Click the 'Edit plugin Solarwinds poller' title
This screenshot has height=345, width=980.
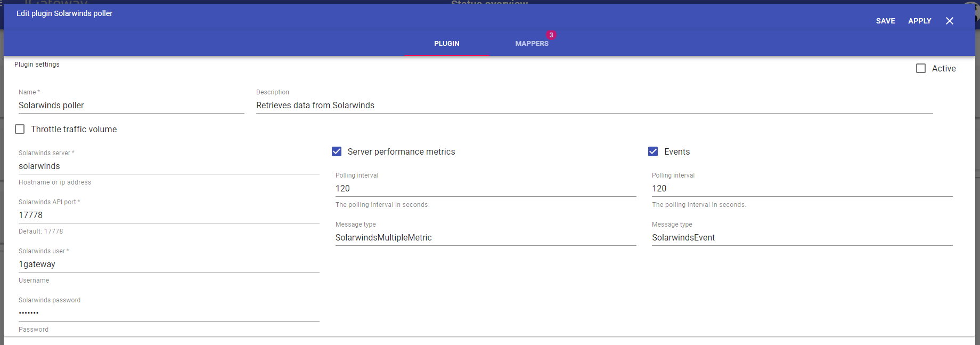64,13
